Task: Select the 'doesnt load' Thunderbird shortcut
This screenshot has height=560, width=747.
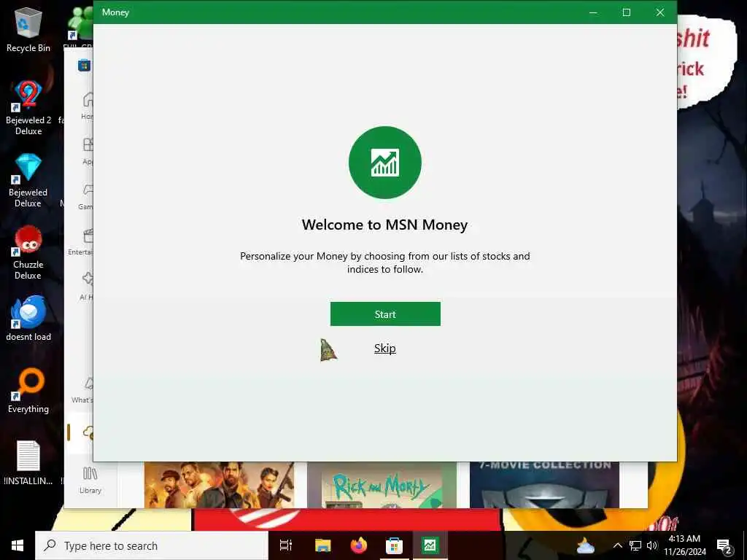Action: point(28,318)
